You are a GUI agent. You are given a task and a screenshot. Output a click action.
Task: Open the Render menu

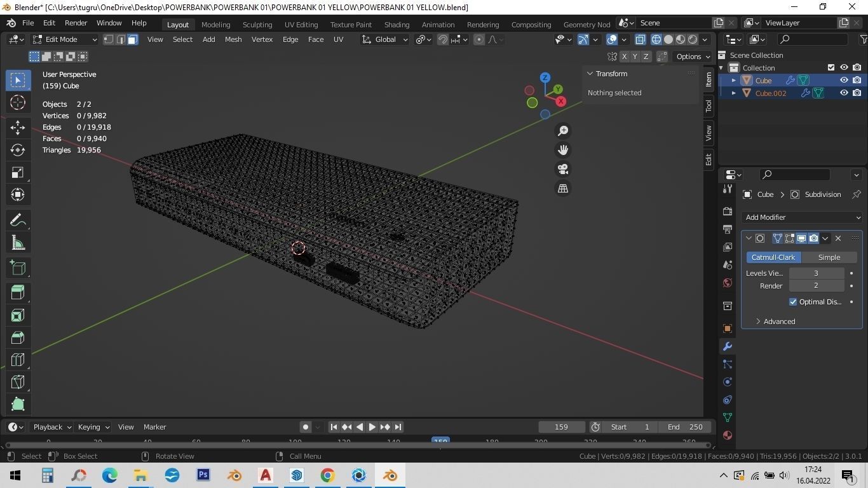(x=76, y=23)
